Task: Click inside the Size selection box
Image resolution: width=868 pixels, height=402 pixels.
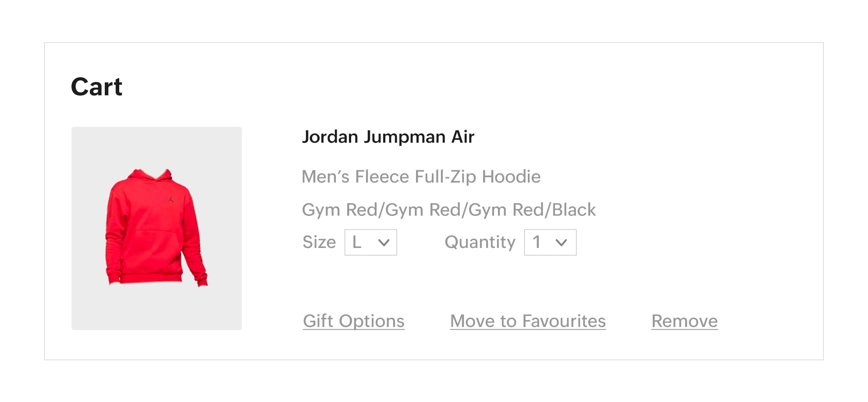Action: point(370,242)
